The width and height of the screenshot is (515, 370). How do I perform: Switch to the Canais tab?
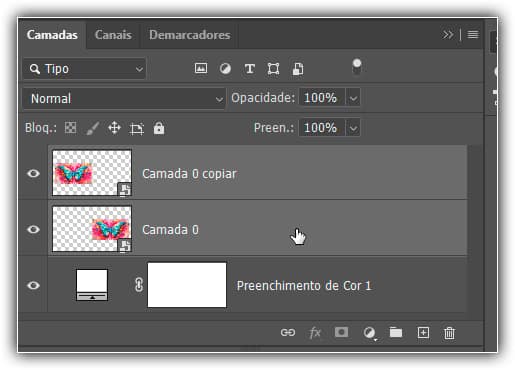point(113,35)
